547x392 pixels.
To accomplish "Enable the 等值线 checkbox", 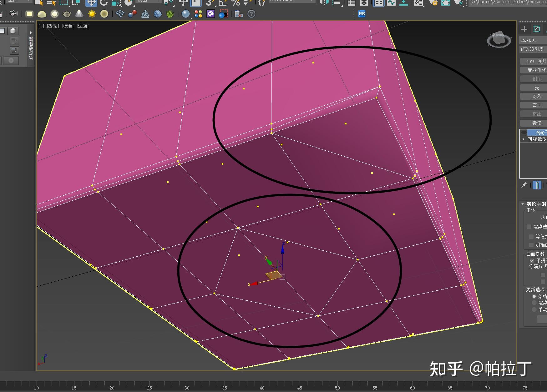I will tap(531, 237).
